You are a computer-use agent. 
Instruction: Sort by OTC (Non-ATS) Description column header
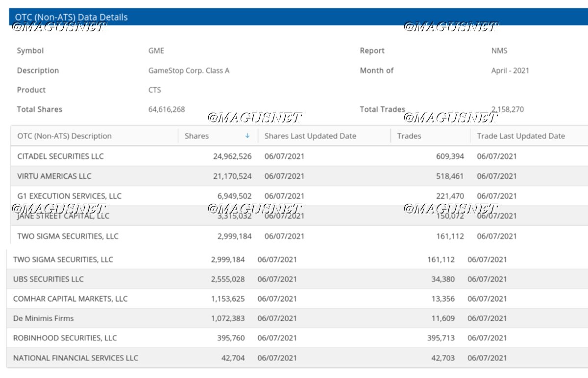point(65,136)
